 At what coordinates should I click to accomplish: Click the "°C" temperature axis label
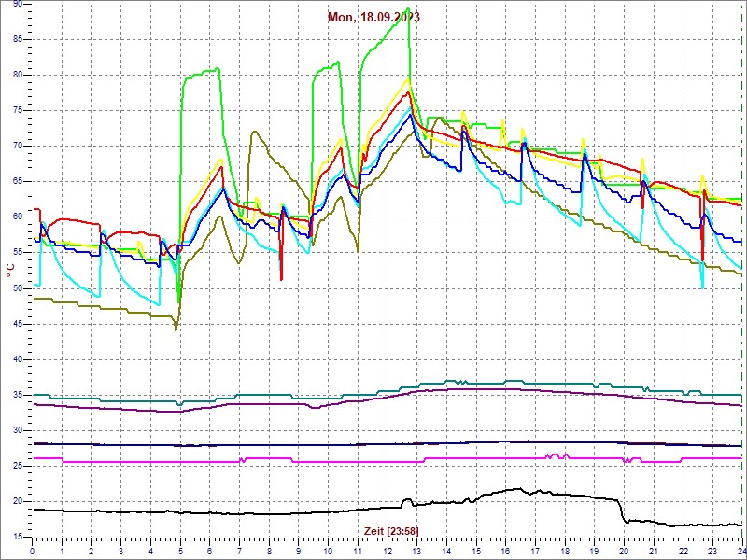(x=10, y=271)
